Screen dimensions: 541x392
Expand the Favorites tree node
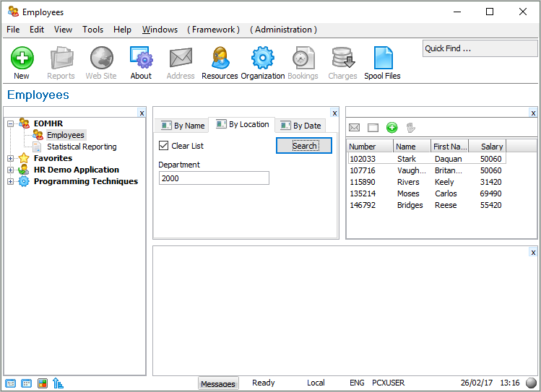coord(11,158)
